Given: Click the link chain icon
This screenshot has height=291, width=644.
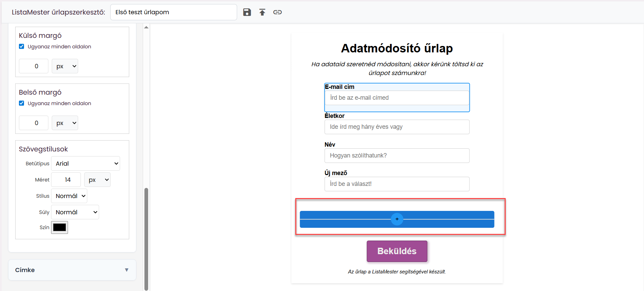Looking at the screenshot, I should coord(277,12).
